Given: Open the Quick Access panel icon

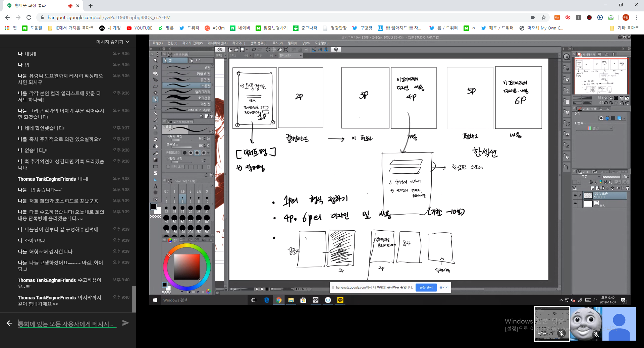Looking at the screenshot, I should [567, 57].
